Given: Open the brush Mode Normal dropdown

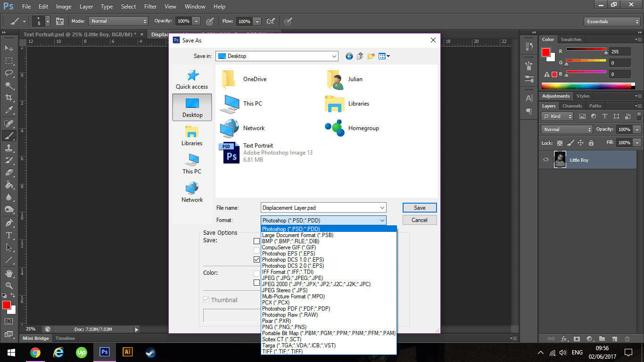Looking at the screenshot, I should 118,21.
